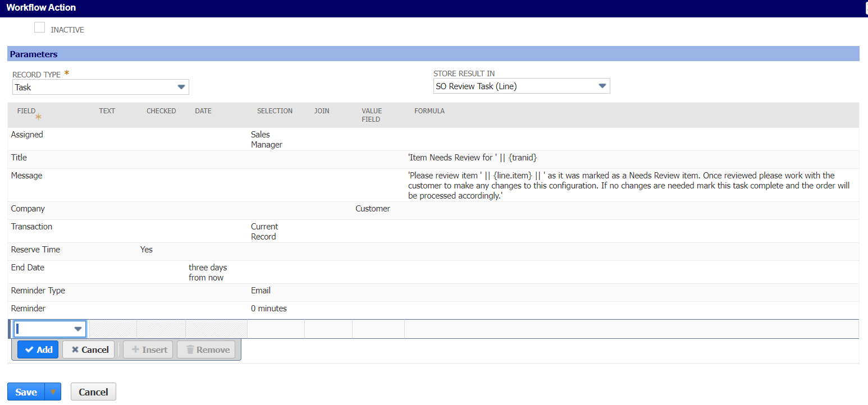868x405 pixels.
Task: Click the Yes value for Reserve Time
Action: click(147, 250)
